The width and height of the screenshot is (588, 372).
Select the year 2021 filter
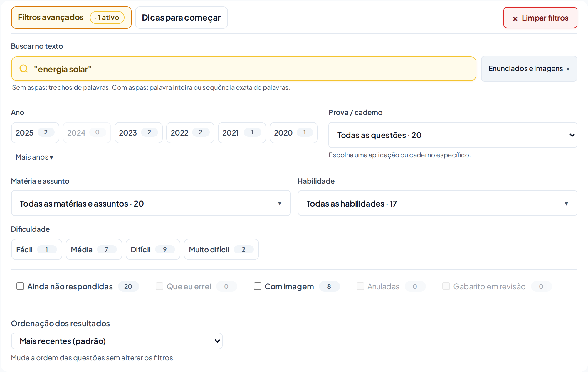pyautogui.click(x=242, y=133)
